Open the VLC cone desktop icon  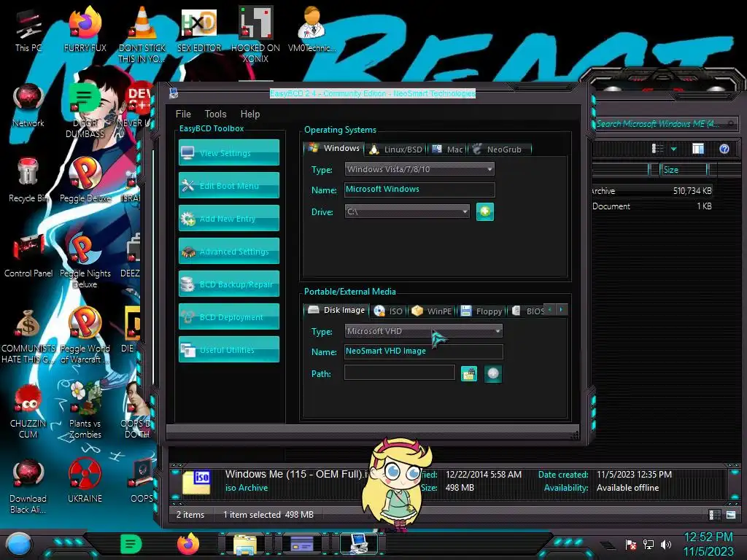pyautogui.click(x=142, y=34)
